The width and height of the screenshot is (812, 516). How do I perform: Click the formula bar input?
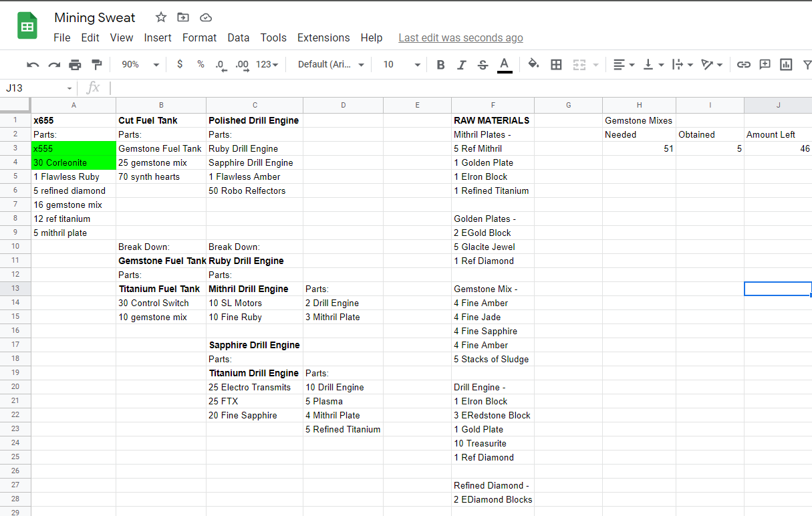(x=461, y=88)
